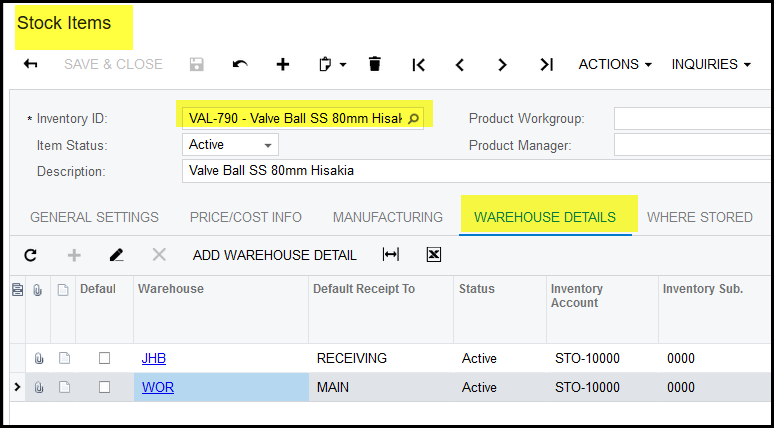Click the undo icon in main toolbar
This screenshot has width=774, height=428.
click(x=240, y=64)
